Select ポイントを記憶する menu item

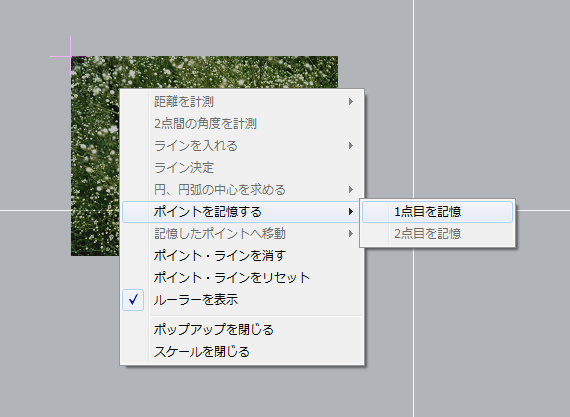click(x=242, y=212)
